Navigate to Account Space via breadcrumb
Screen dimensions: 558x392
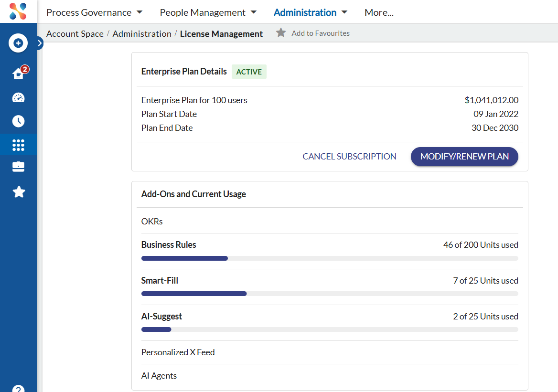(75, 33)
